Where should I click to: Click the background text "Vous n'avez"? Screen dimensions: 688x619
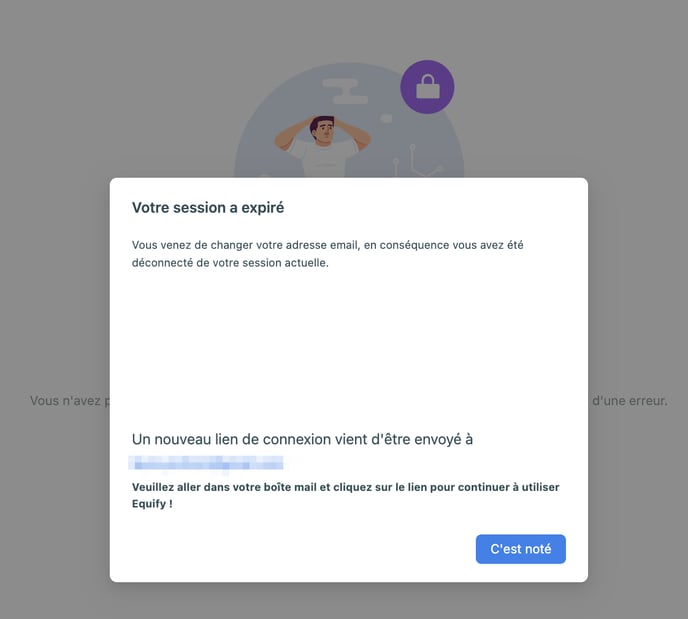tap(65, 401)
